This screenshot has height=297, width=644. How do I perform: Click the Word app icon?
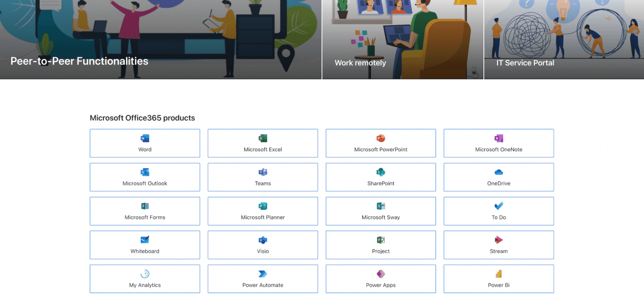click(x=145, y=138)
